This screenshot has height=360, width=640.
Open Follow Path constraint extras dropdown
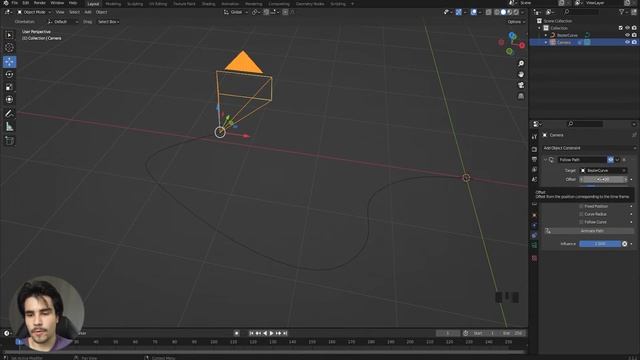click(x=617, y=160)
